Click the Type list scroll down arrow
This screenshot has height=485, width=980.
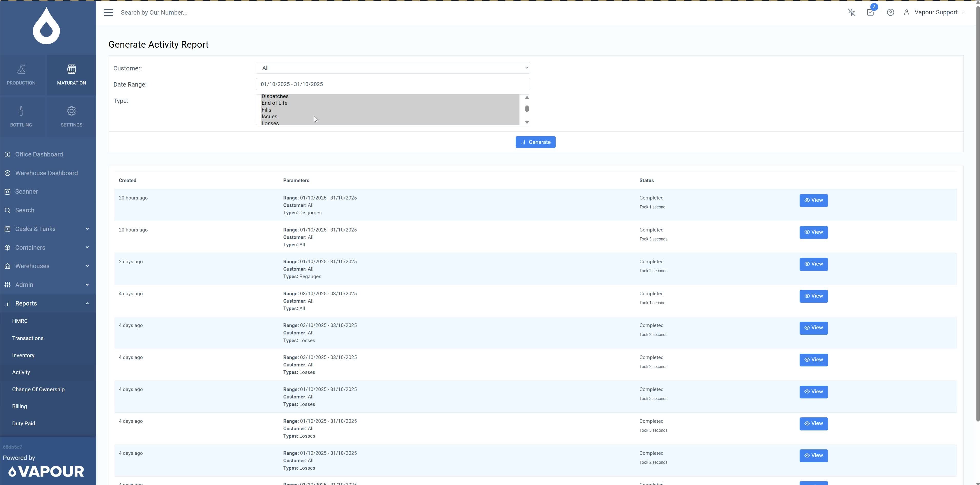click(527, 122)
